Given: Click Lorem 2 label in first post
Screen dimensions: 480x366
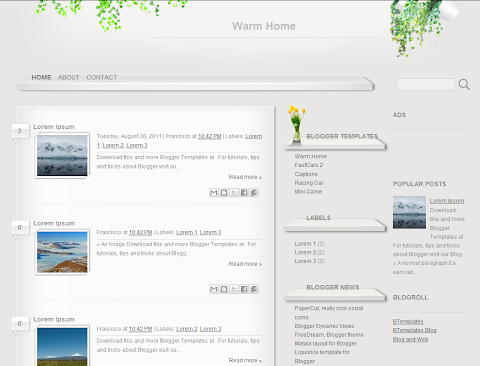Looking at the screenshot, I should [113, 146].
